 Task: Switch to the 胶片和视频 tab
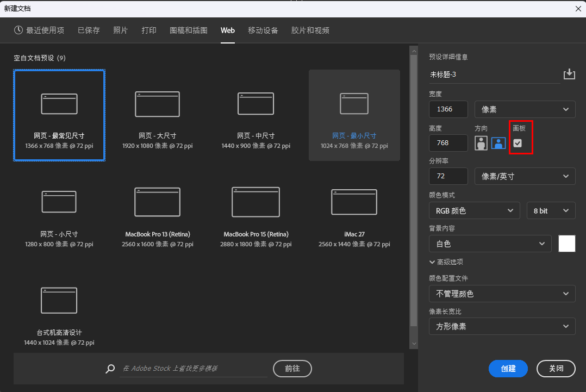pos(310,30)
